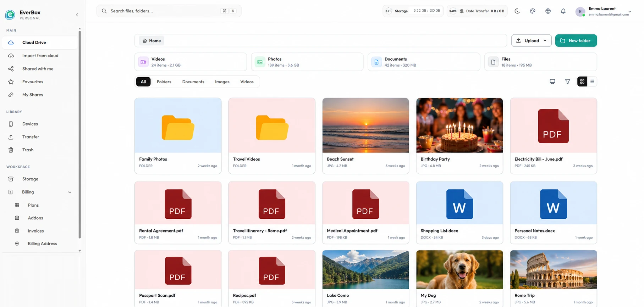The width and height of the screenshot is (644, 307).
Task: Click the EverBox logo icon
Action: coord(10,15)
